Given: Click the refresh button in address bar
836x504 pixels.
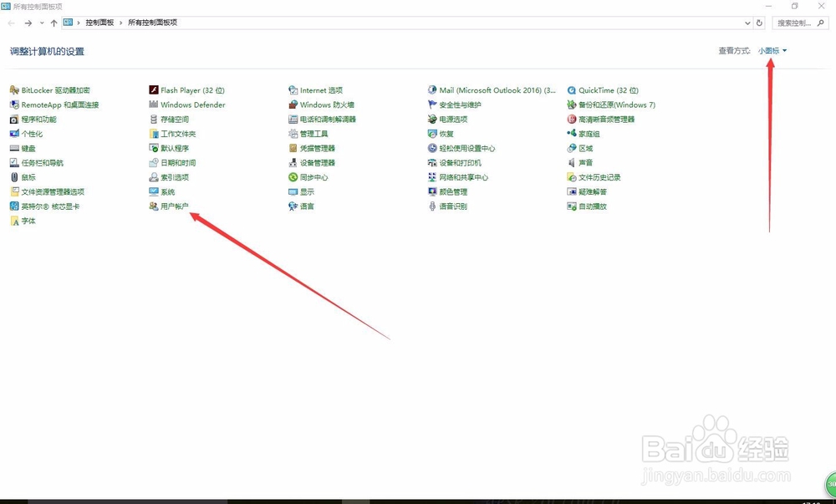Looking at the screenshot, I should pos(759,23).
